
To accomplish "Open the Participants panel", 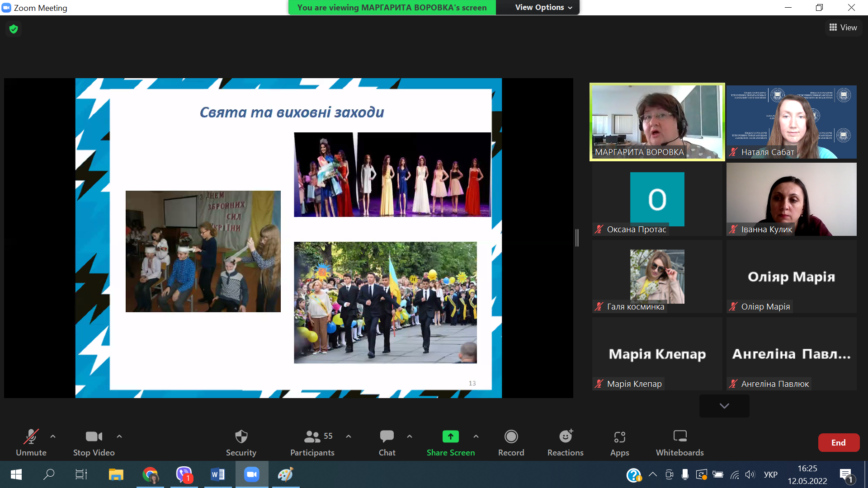I will (312, 442).
